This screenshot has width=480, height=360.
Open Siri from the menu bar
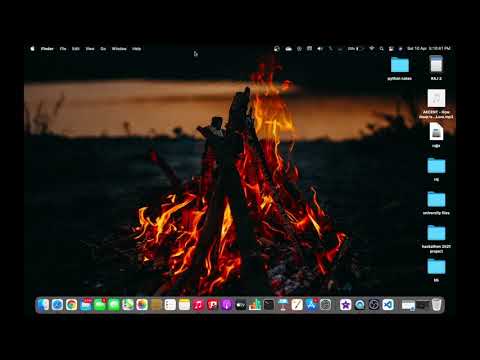pos(400,48)
